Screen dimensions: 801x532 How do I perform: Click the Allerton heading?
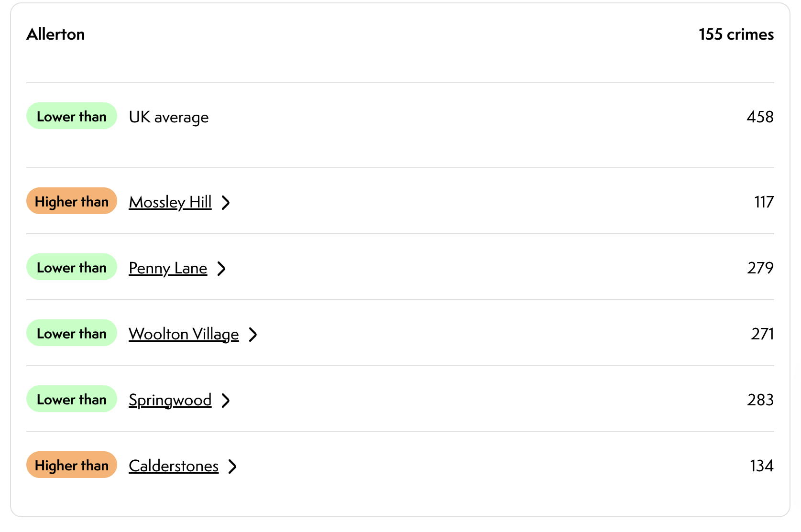coord(55,34)
